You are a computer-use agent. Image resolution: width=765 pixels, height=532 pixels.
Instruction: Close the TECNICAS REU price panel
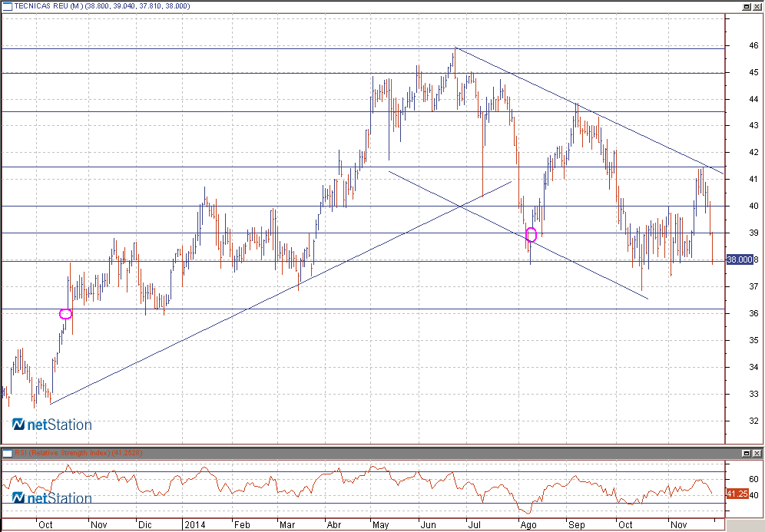(757, 6)
